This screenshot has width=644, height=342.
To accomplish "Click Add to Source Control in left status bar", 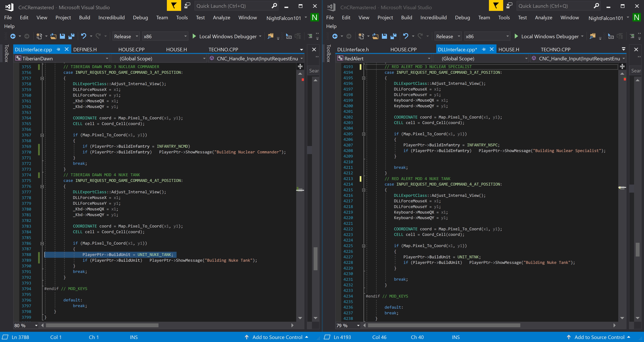I will (277, 337).
